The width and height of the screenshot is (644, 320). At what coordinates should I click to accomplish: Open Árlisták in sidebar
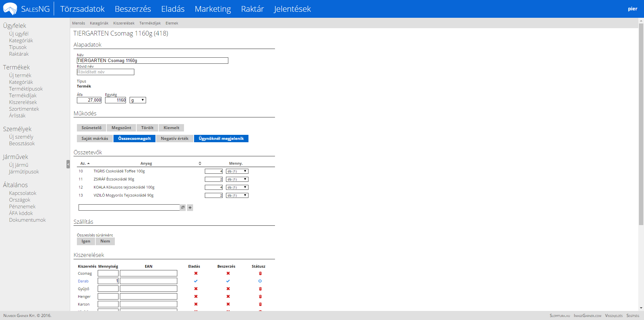pos(17,116)
